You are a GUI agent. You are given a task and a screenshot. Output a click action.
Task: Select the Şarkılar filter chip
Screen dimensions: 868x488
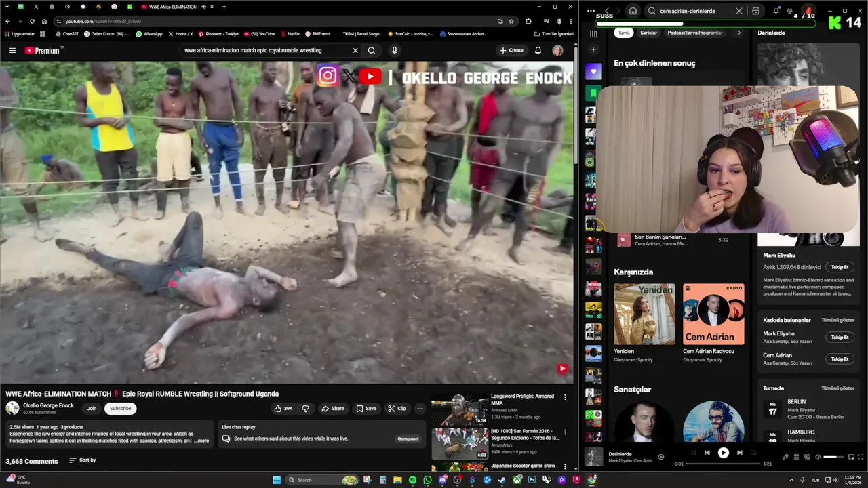[648, 33]
